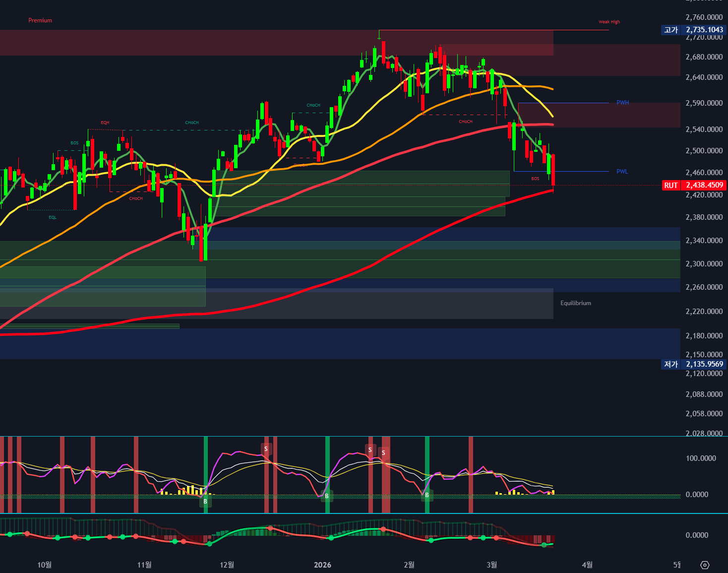Viewport: 728px width, 573px height.
Task: Click the Weak High line label
Action: pyautogui.click(x=609, y=22)
